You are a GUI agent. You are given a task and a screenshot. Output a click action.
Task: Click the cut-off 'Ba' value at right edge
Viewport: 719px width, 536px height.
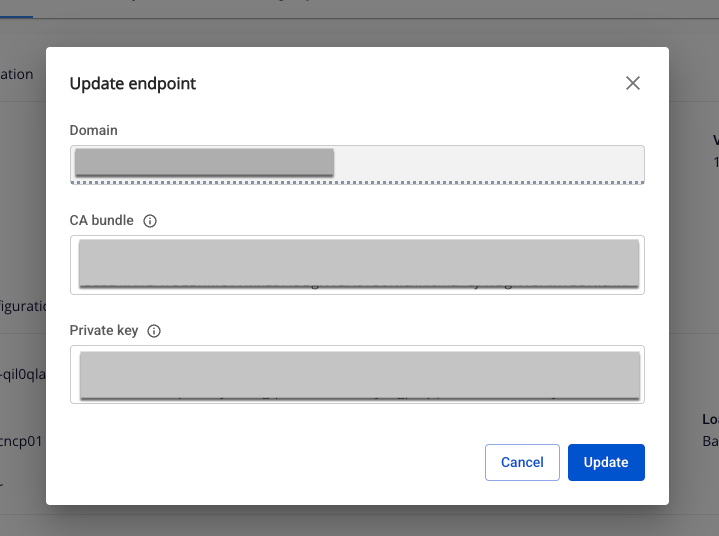click(x=710, y=440)
